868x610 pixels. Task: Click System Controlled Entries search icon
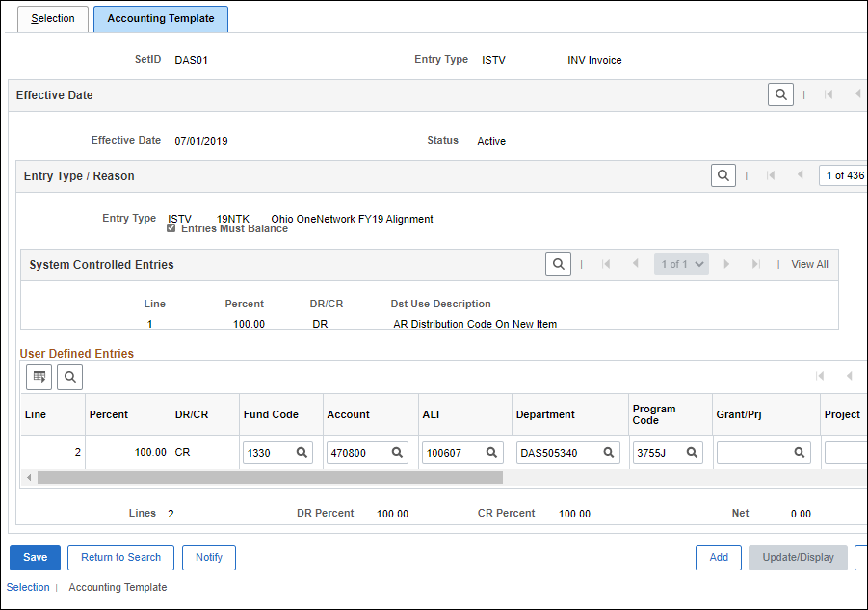(558, 264)
